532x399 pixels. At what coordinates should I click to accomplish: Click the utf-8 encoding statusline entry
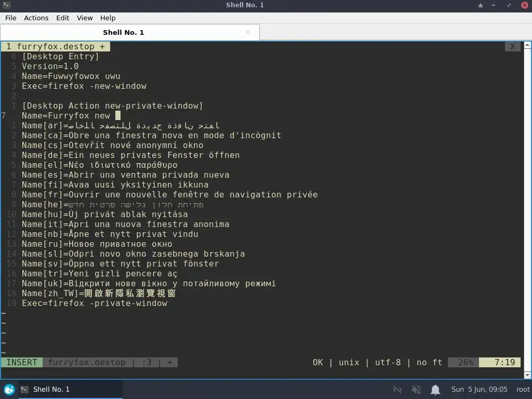pyautogui.click(x=388, y=362)
